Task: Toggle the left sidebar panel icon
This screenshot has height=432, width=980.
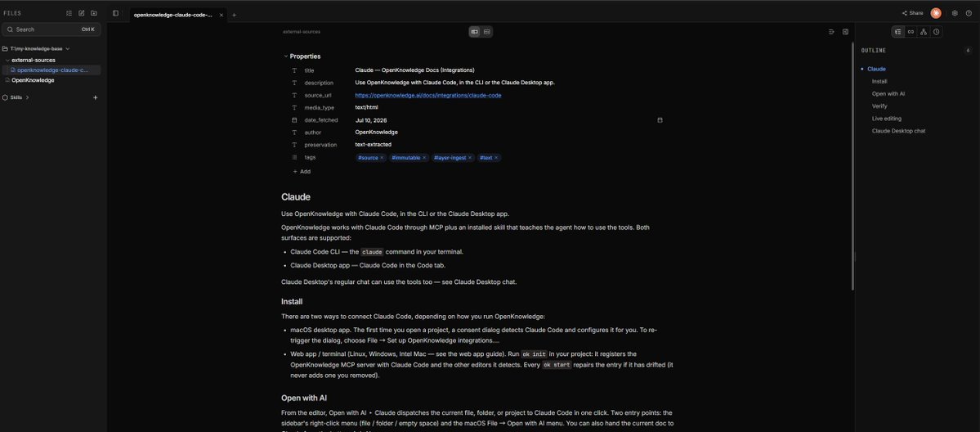Action: coord(115,13)
